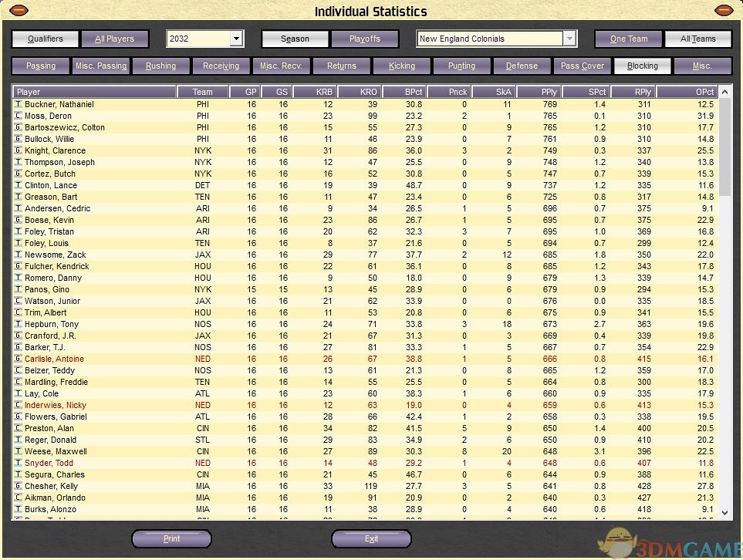This screenshot has height=560, width=743.
Task: Click position icon beside Carlisle, Antoine
Action: pos(19,359)
